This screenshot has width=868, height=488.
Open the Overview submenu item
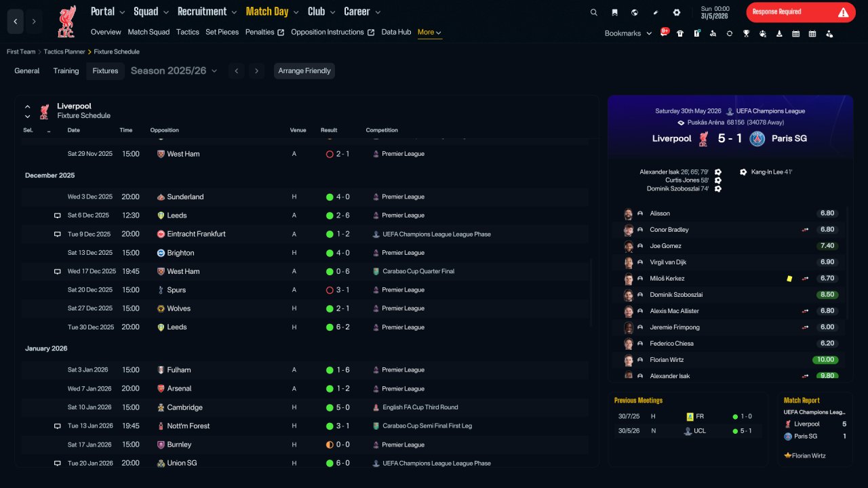point(106,32)
